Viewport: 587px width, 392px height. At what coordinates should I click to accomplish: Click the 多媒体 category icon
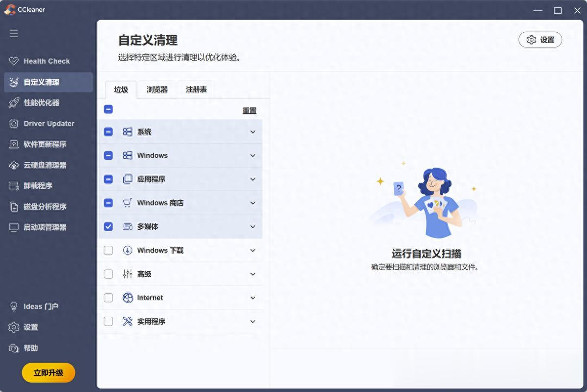click(x=128, y=226)
